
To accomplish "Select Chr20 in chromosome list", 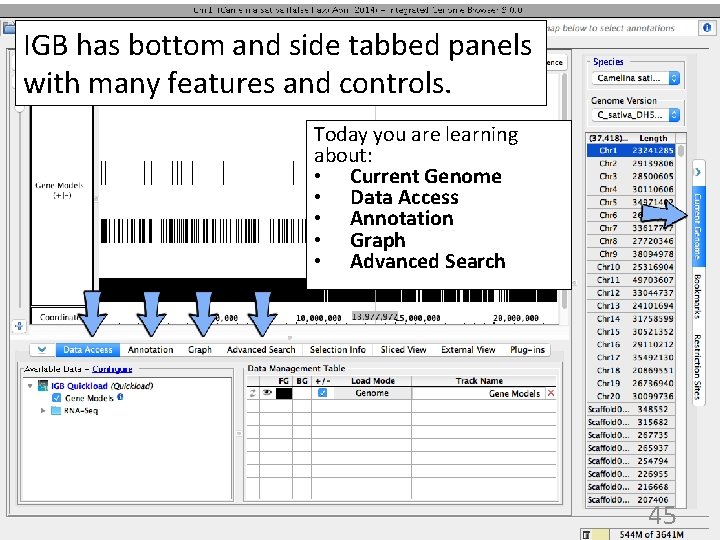I will pyautogui.click(x=630, y=396).
